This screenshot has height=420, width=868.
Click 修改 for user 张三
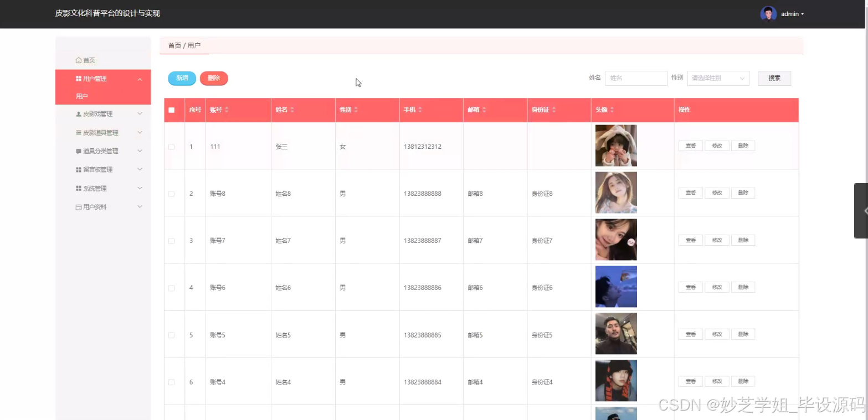pyautogui.click(x=717, y=146)
